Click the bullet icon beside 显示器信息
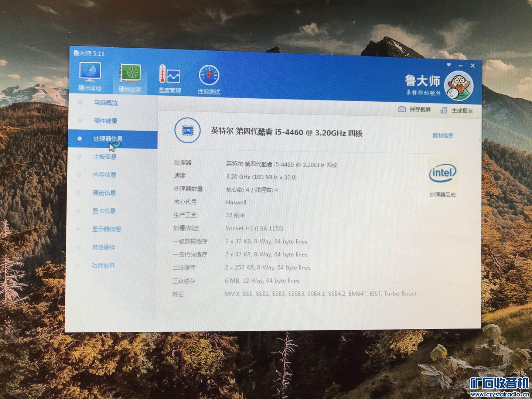532x399 pixels. (x=78, y=229)
